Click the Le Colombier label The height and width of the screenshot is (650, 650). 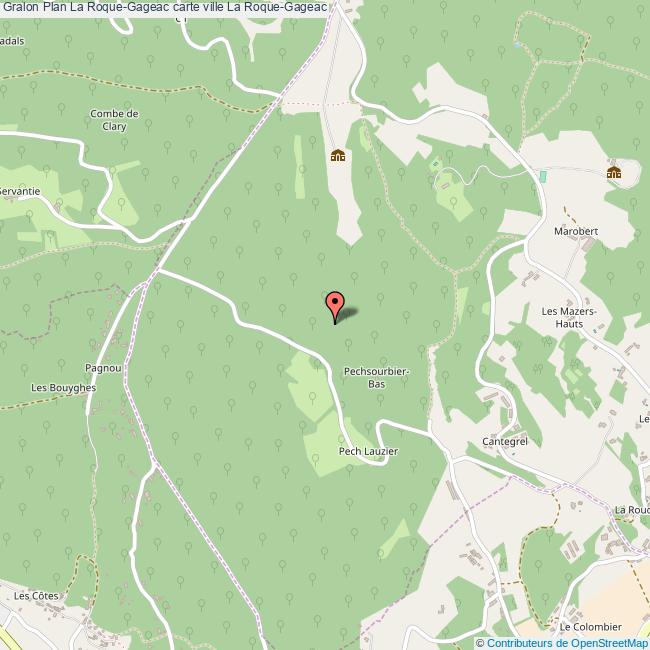click(590, 627)
